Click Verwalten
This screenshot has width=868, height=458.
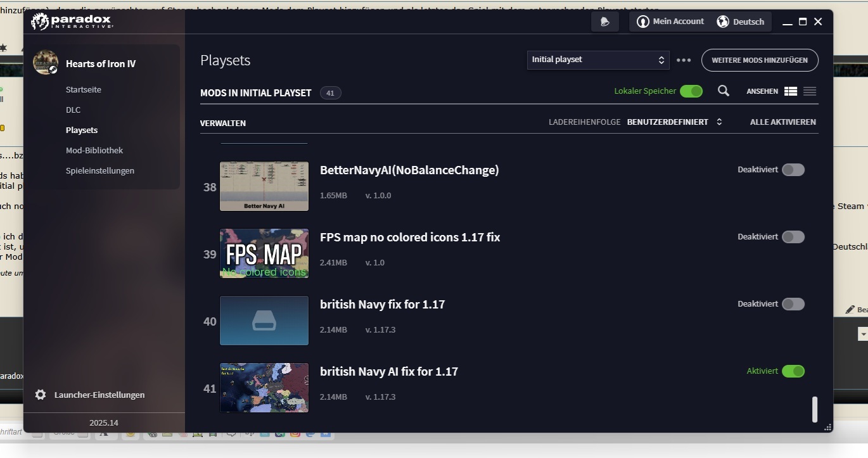(223, 123)
